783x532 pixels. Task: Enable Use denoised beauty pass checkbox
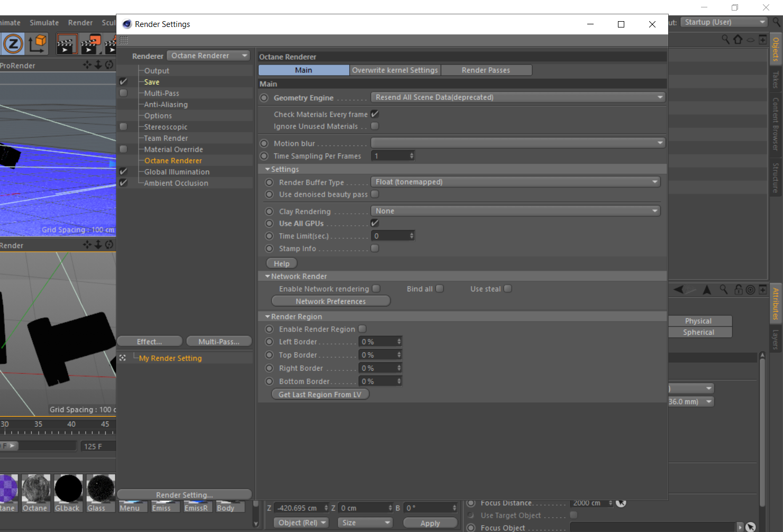[375, 194]
